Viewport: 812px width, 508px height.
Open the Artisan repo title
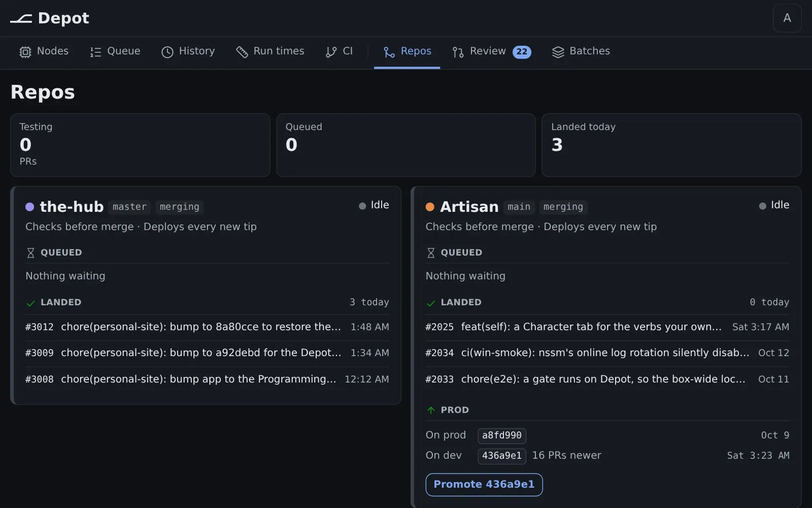(469, 207)
